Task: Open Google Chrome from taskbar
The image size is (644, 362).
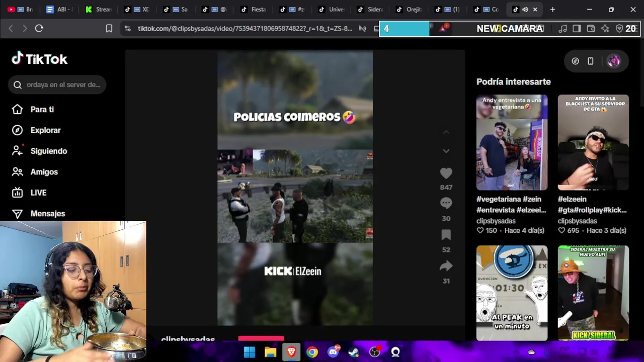Action: click(x=312, y=352)
